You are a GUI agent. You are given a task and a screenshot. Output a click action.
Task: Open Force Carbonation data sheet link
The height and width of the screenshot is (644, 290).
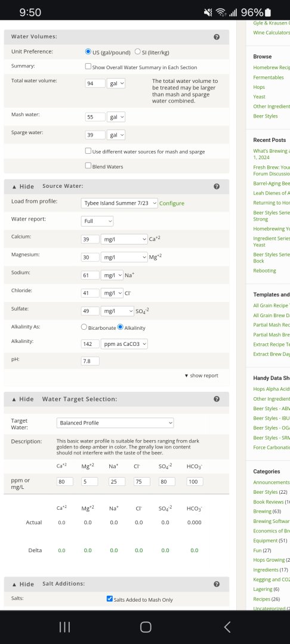pos(272,447)
